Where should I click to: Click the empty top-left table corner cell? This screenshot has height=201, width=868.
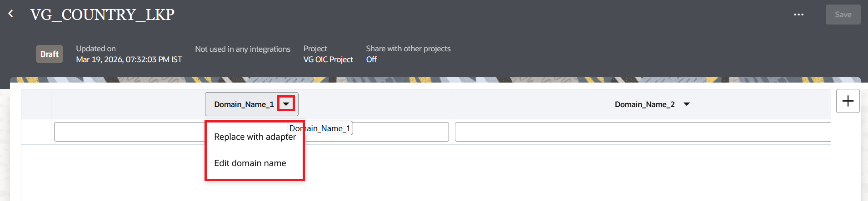(x=36, y=104)
